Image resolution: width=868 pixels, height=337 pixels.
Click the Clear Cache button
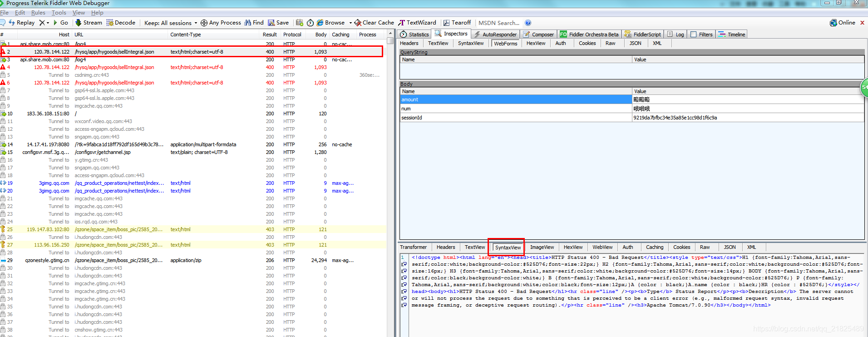coord(374,23)
